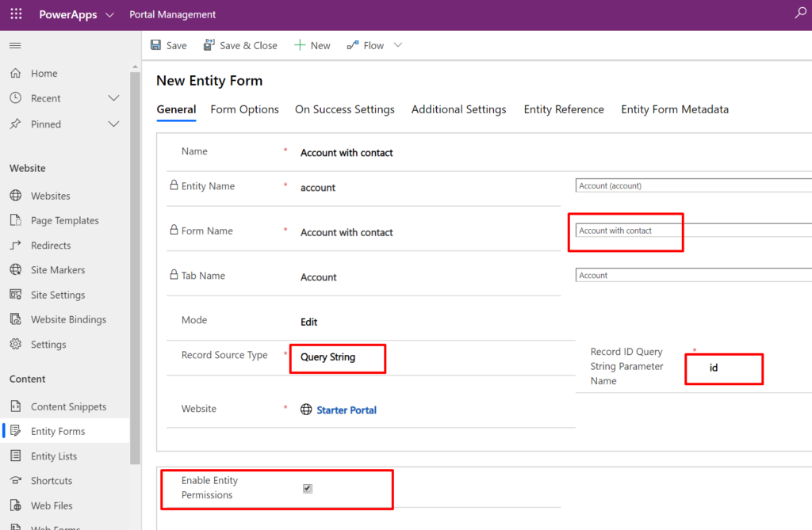The image size is (812, 530).
Task: Click the Redirects arrow icon
Action: point(16,245)
